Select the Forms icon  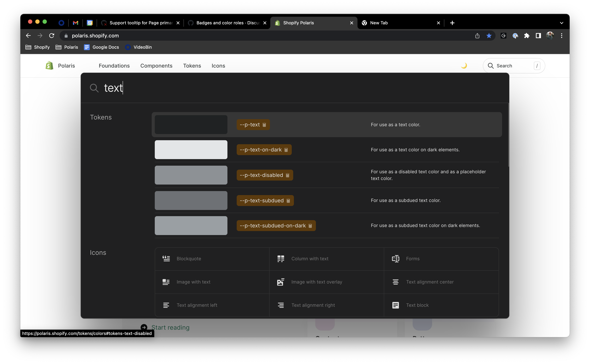(413, 258)
